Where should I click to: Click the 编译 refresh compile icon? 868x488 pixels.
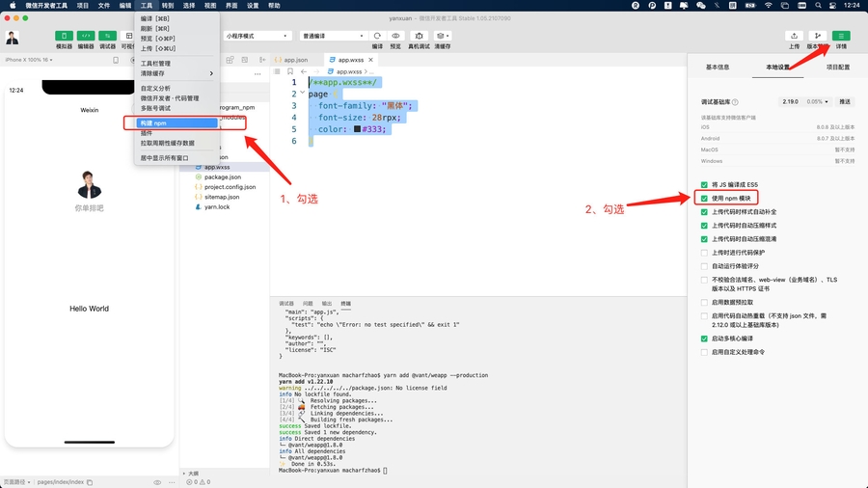(x=377, y=36)
